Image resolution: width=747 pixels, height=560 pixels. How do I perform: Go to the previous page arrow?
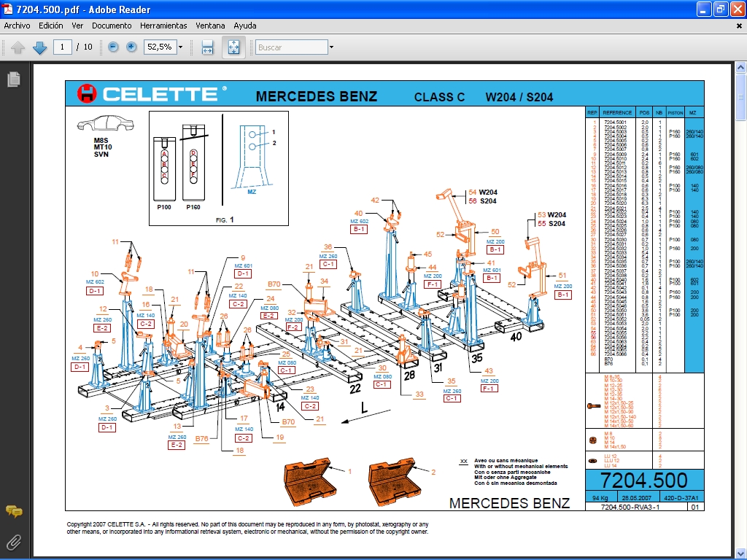(x=18, y=47)
